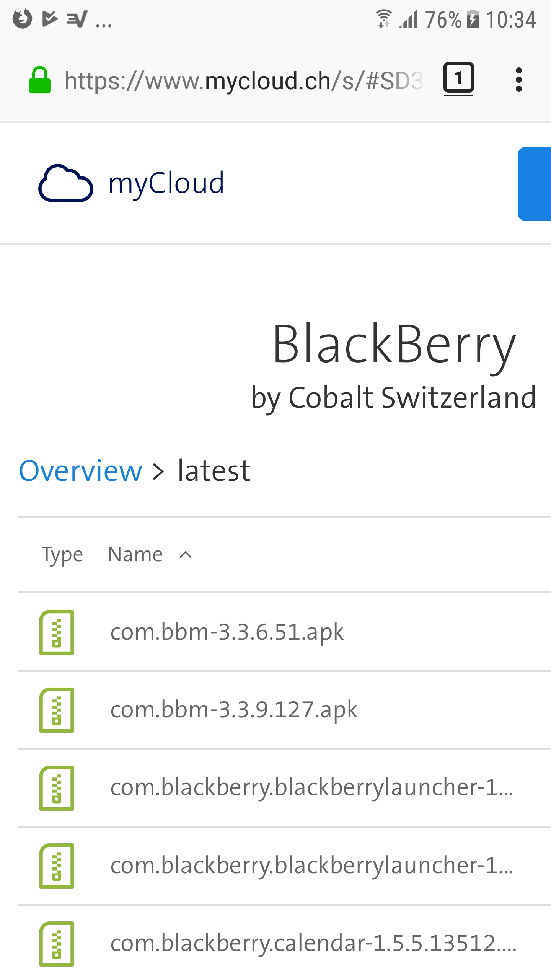Open the browser tab switcher
Screen dimensions: 551x980
pos(459,79)
